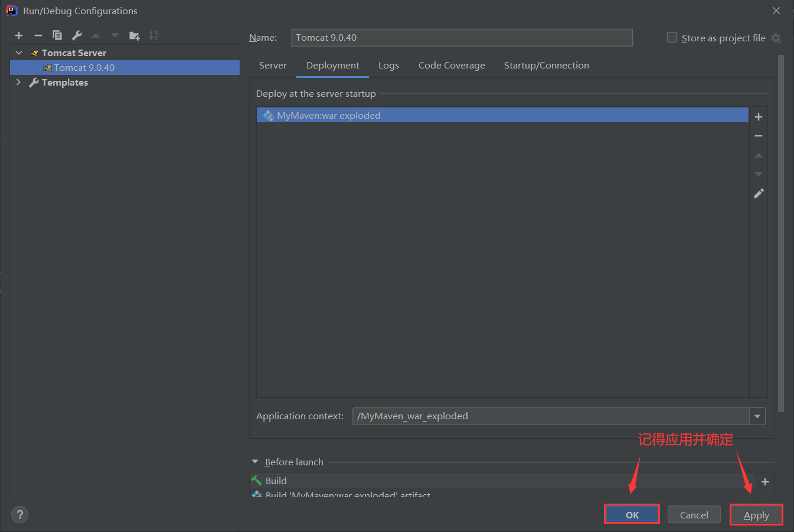This screenshot has width=794, height=532.
Task: Collapse the Before launch section
Action: tap(255, 462)
